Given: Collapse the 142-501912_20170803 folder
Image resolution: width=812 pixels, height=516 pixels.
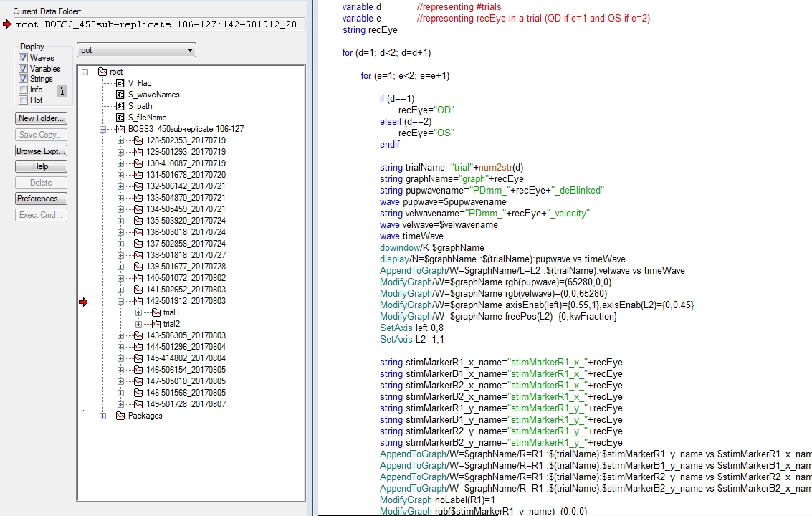Looking at the screenshot, I should coord(120,301).
